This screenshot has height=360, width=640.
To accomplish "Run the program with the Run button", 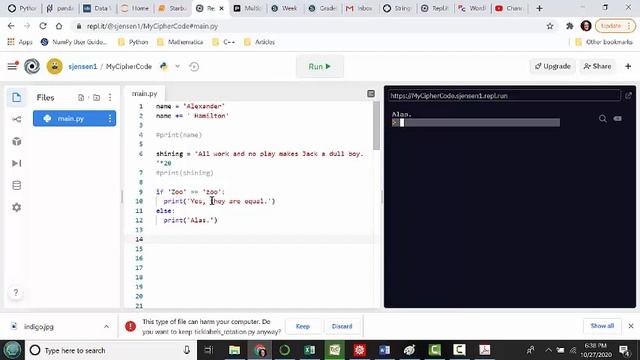I will 320,66.
